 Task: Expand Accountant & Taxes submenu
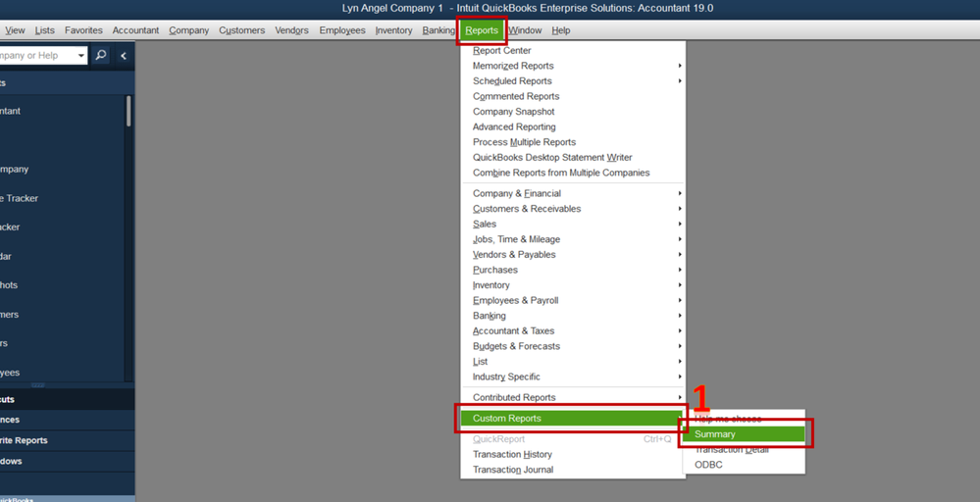click(573, 331)
